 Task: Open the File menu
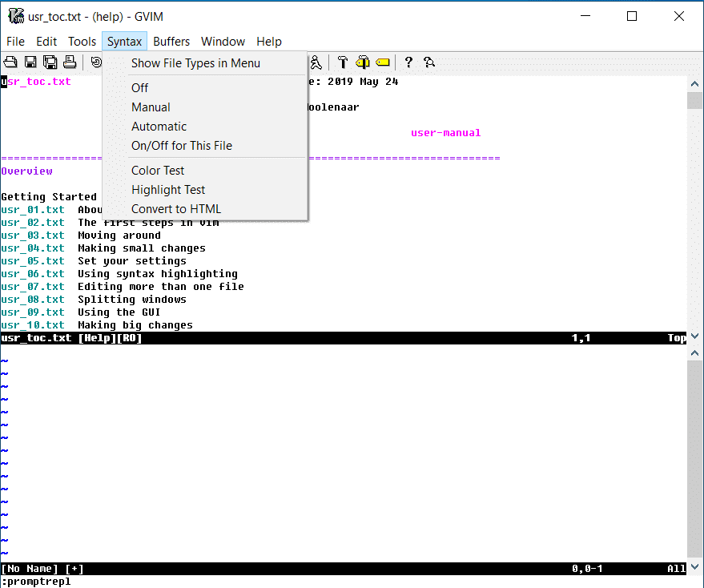pyautogui.click(x=16, y=42)
